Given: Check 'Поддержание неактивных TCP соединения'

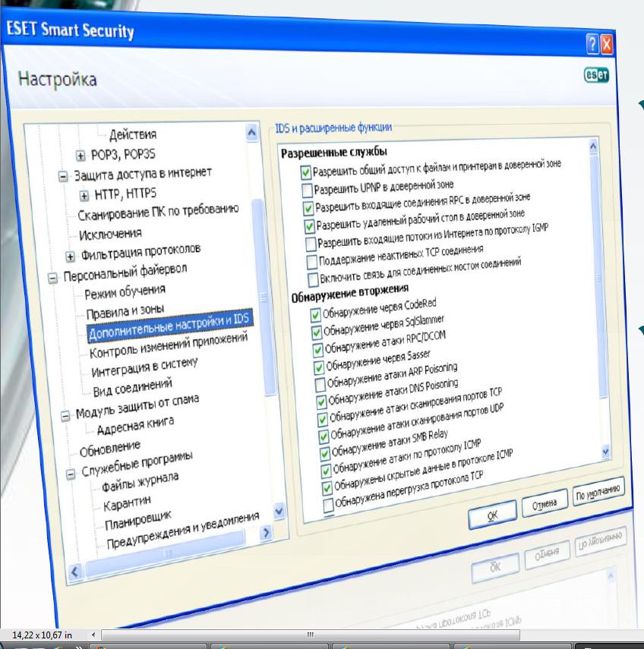Looking at the screenshot, I should point(312,262).
